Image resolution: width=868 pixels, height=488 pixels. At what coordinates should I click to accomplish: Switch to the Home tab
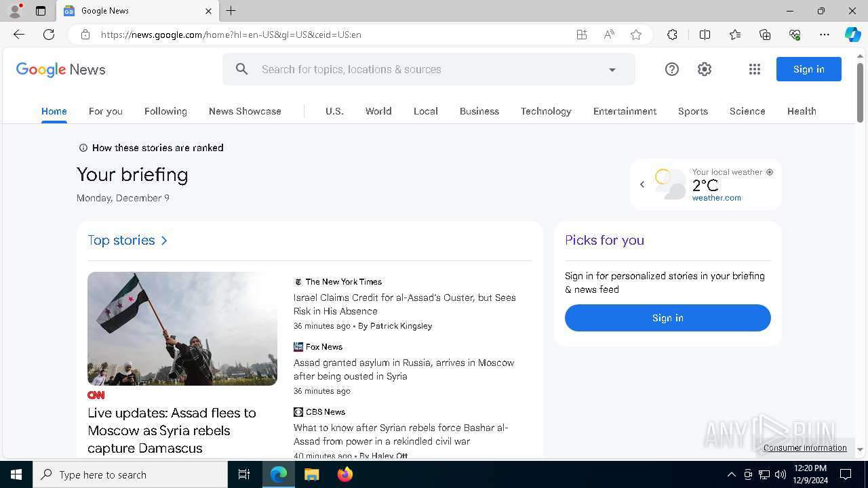click(x=54, y=111)
